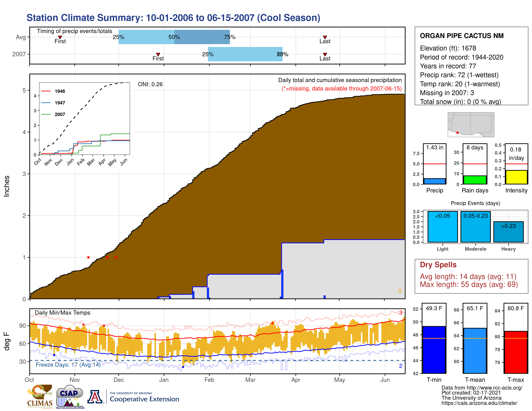Click the Dry Spells heading

click(x=438, y=265)
